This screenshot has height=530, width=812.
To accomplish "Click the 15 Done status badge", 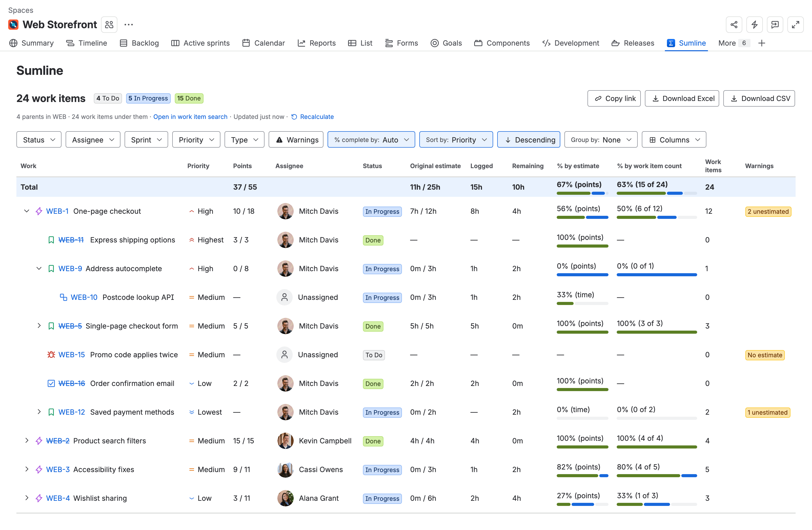I will click(x=189, y=98).
